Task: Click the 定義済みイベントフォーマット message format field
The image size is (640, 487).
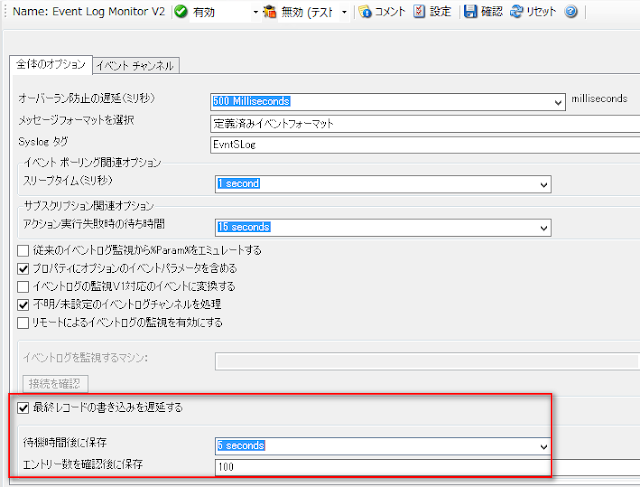Action: click(425, 124)
